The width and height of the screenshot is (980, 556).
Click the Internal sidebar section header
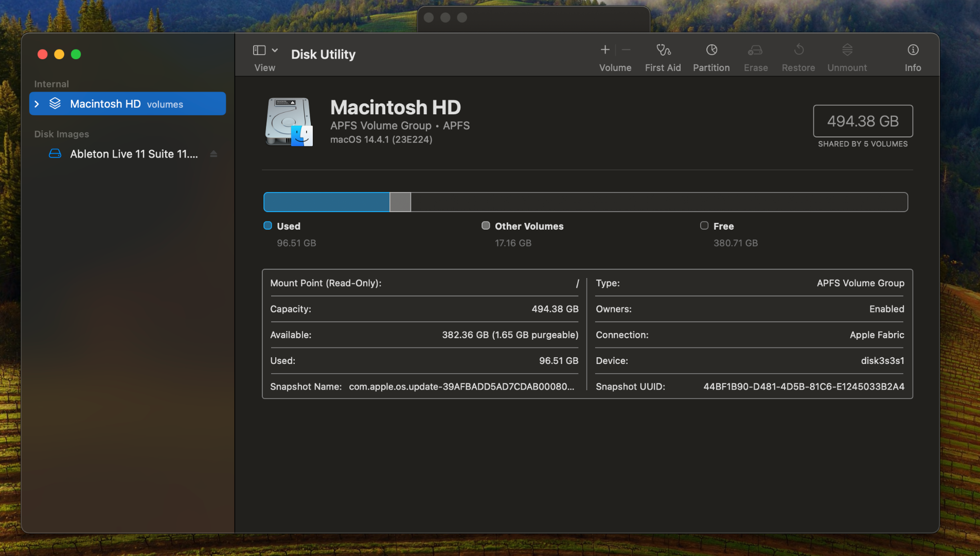51,84
